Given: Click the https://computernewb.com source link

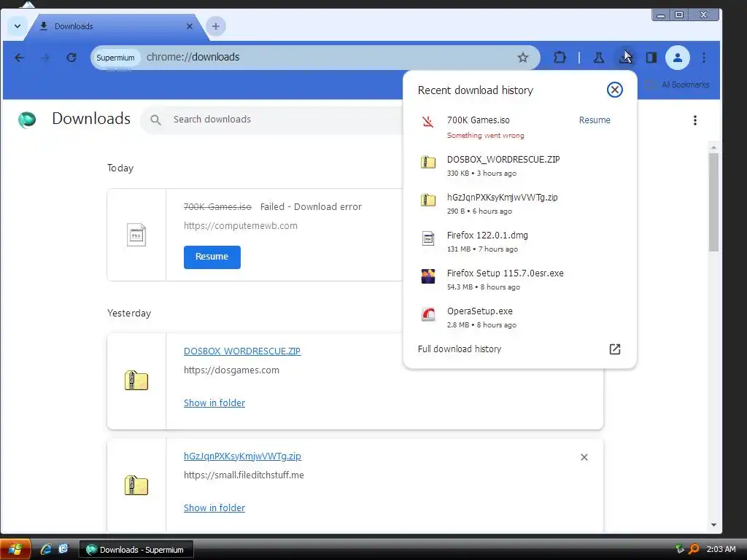Looking at the screenshot, I should pyautogui.click(x=241, y=226).
